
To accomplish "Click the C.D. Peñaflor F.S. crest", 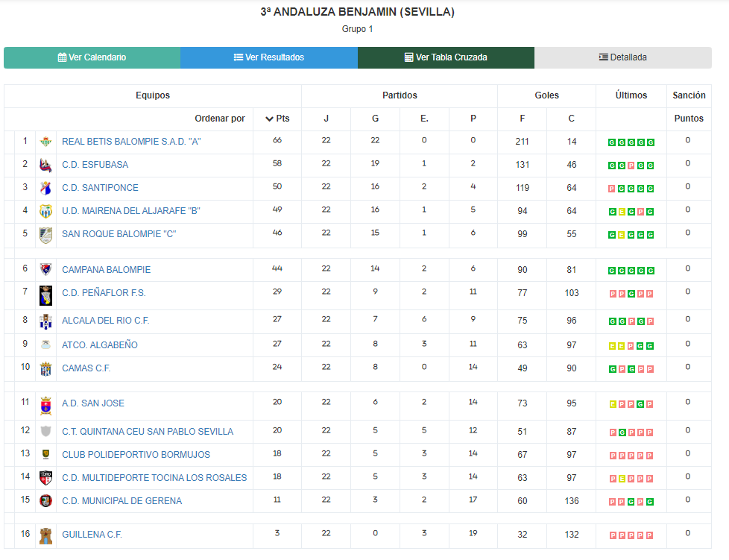I will (x=45, y=295).
